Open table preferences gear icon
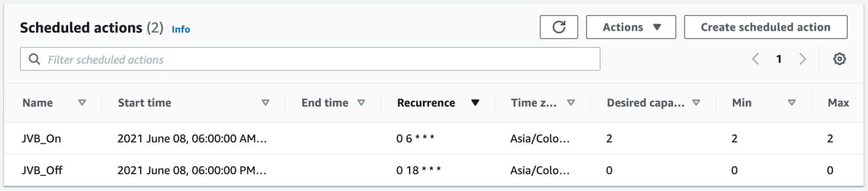 [x=839, y=59]
